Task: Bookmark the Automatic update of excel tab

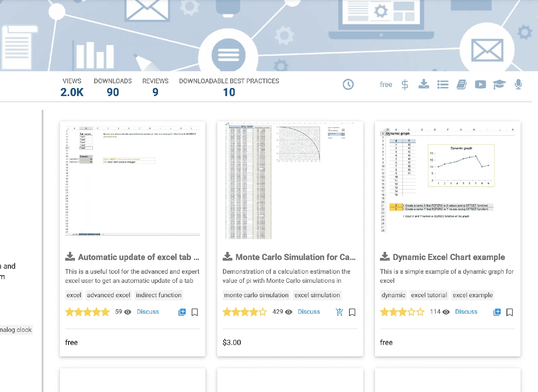Action: (x=195, y=312)
